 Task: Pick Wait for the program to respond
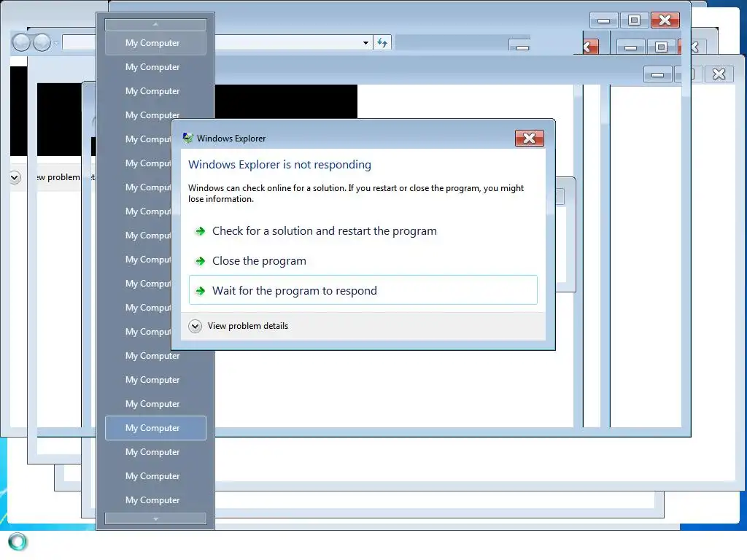click(x=363, y=290)
